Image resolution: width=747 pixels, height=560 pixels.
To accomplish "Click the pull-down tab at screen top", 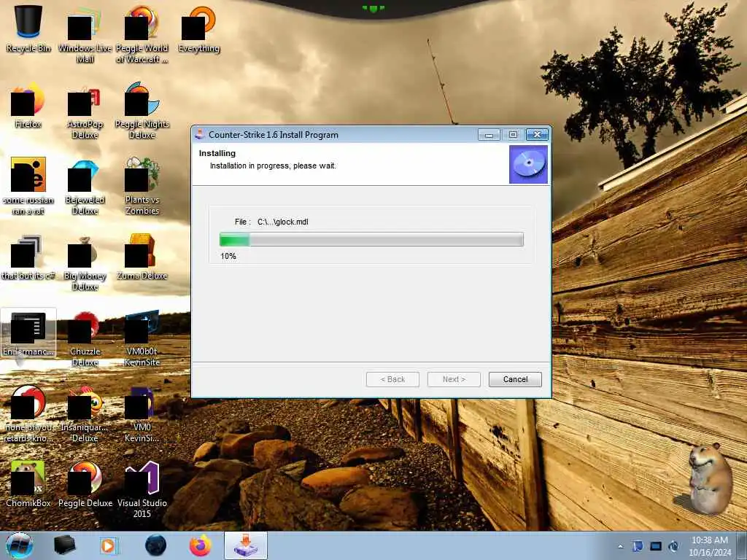I will coord(373,8).
